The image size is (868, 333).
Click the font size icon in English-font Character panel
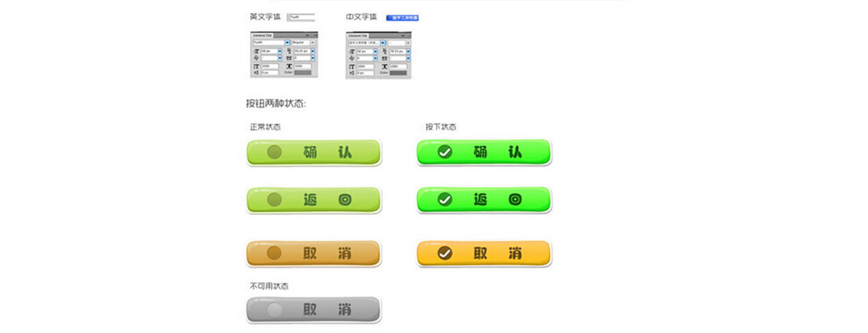click(x=257, y=51)
